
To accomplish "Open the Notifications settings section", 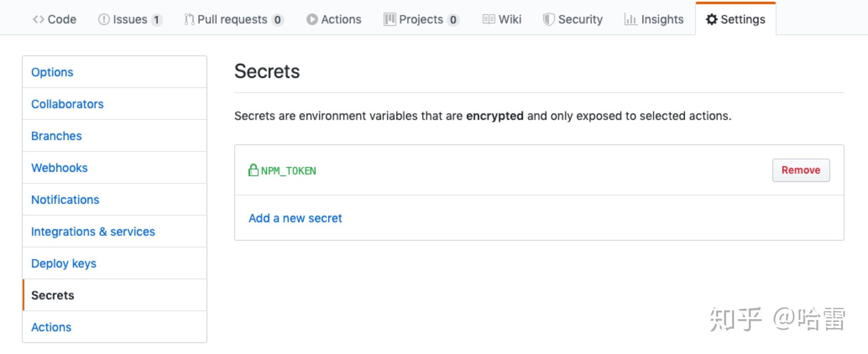I will pos(65,199).
